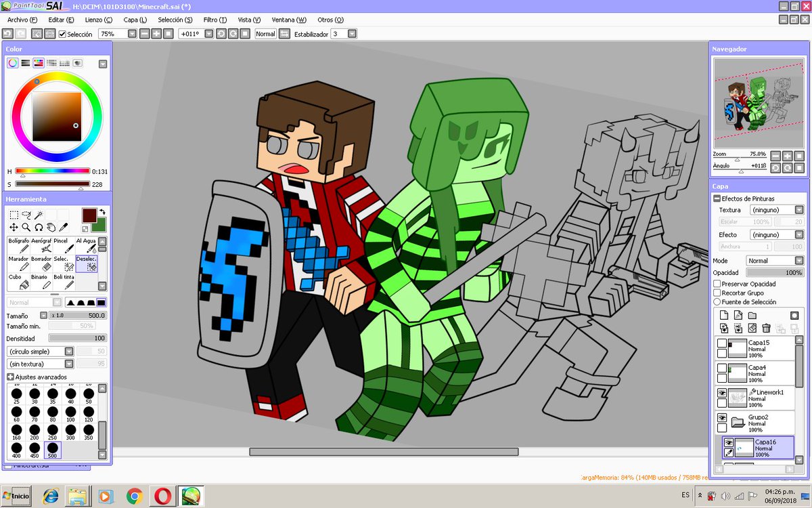Open the layer Mode Normal dropdown

coord(799,260)
